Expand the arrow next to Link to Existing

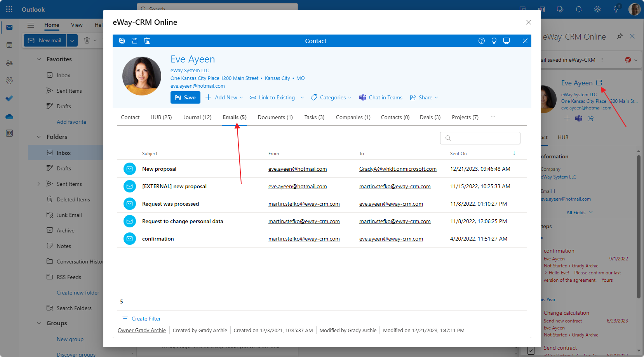pos(302,97)
